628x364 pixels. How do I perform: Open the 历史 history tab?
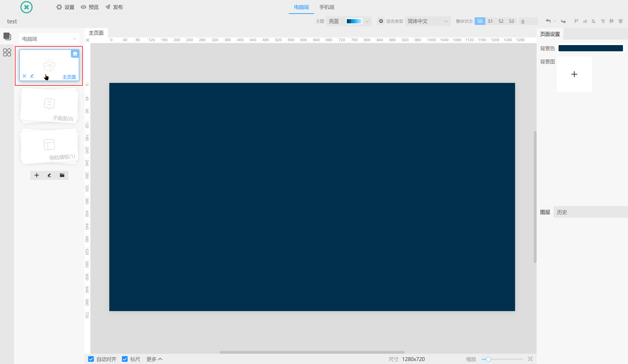562,212
